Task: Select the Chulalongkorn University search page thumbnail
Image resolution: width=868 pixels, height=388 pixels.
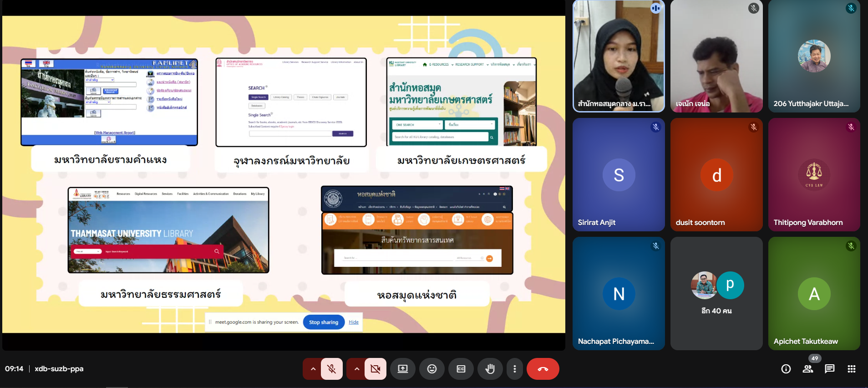Action: [291, 102]
